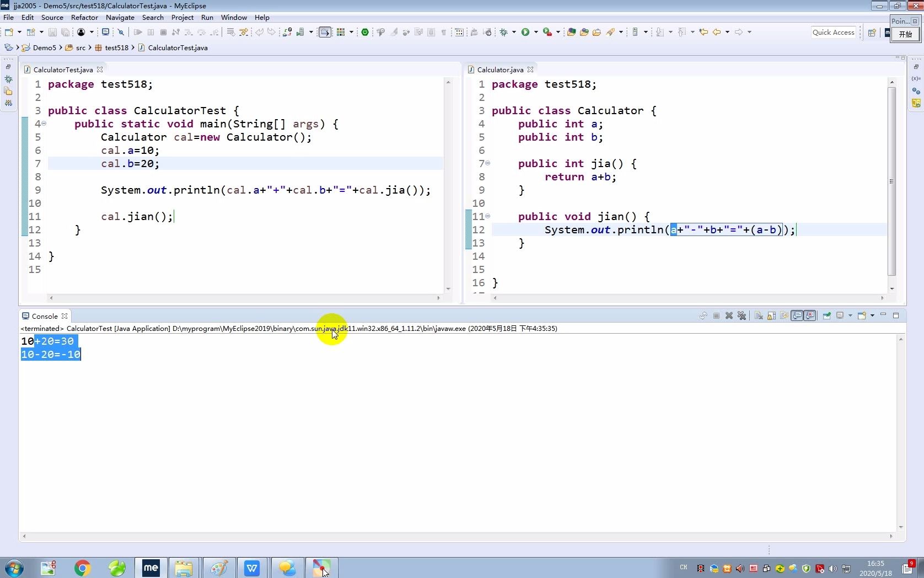The image size is (924, 578).
Task: Open the Back navigation history dropdown
Action: pyautogui.click(x=728, y=32)
